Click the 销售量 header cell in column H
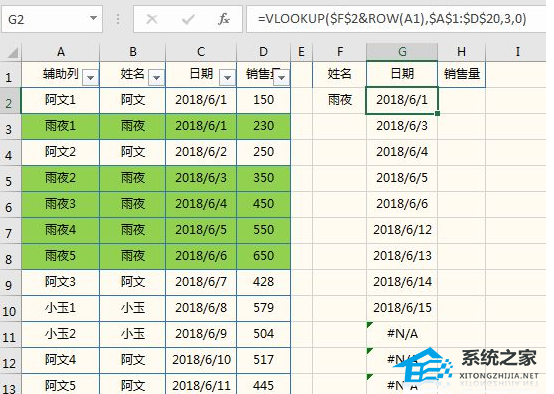 point(461,74)
